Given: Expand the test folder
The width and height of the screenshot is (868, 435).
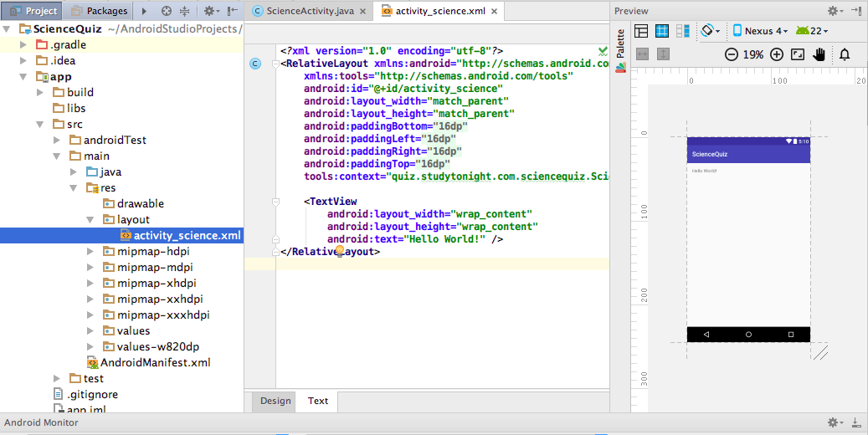Looking at the screenshot, I should 56,379.
